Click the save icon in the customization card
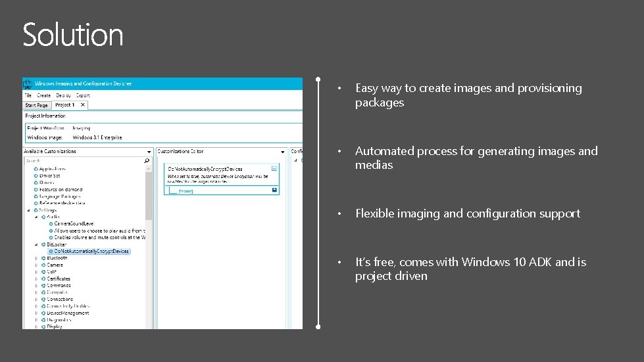644x362 pixels. point(274,190)
